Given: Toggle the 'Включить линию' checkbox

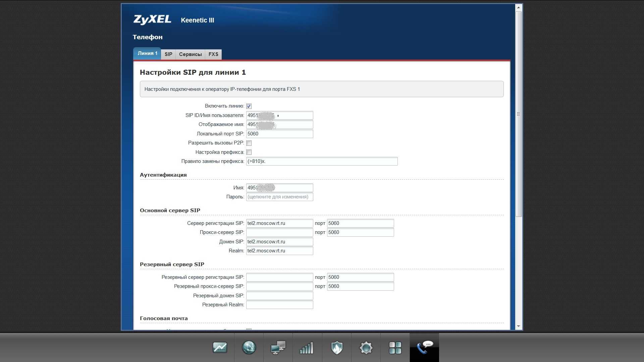Looking at the screenshot, I should click(249, 106).
